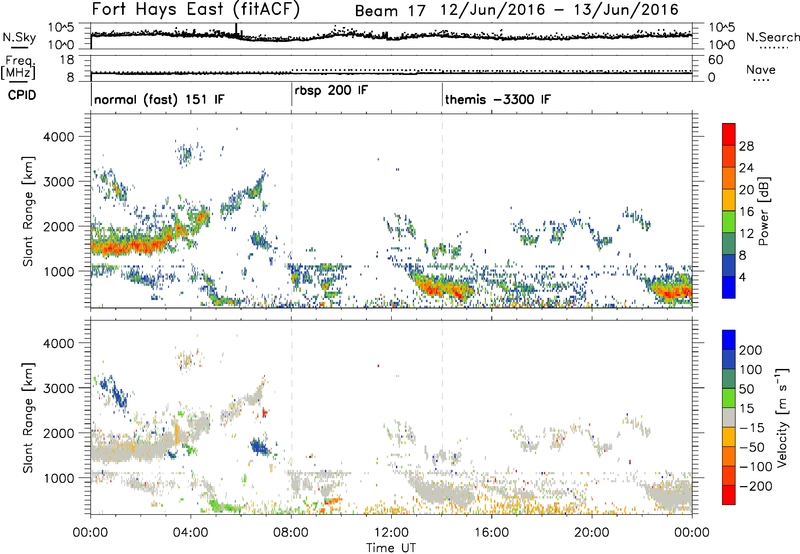Click the dashed 08:00 CPID marker in power panel
Viewport: 800px width, 554px height.
tap(291, 210)
